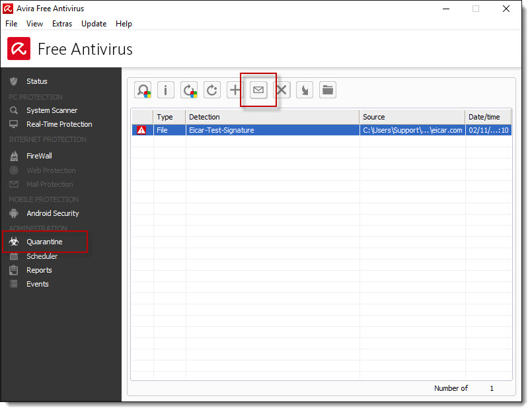Viewport: 532px width, 412px height.
Task: Open the File menu
Action: tap(11, 24)
